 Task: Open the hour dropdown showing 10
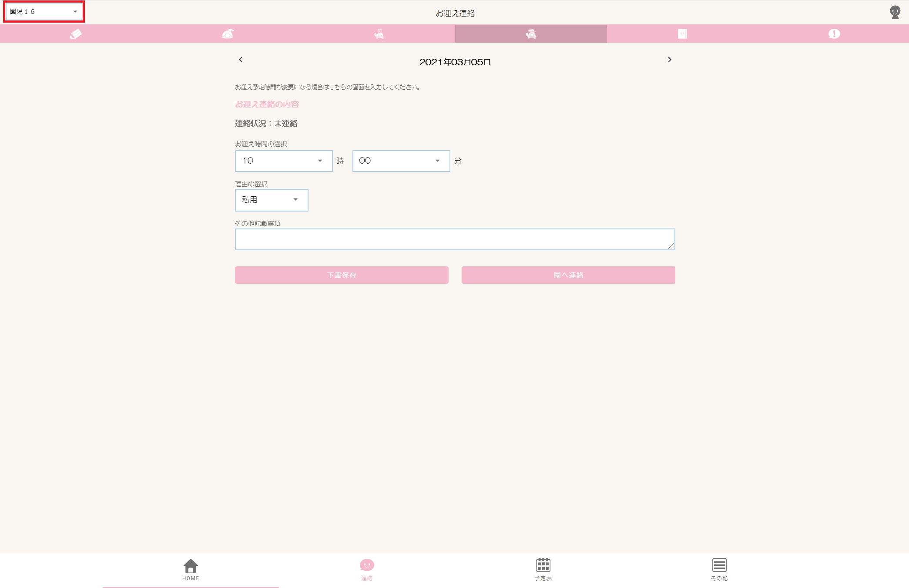point(284,161)
